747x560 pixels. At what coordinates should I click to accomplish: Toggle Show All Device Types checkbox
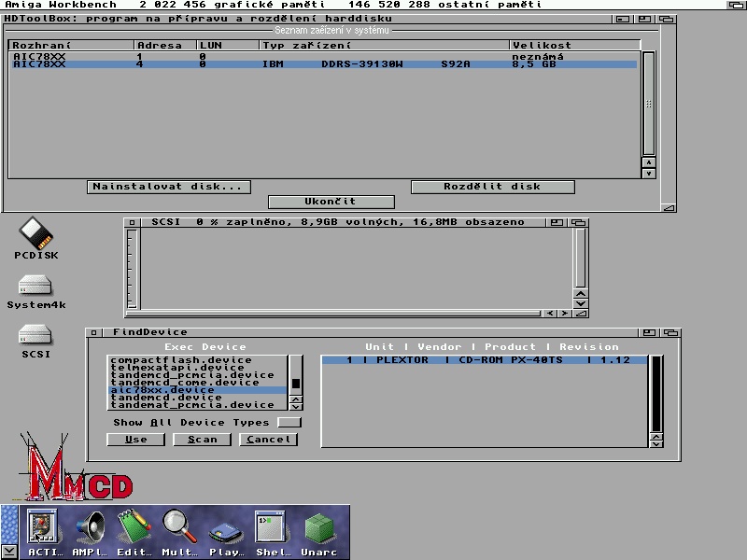tap(289, 423)
